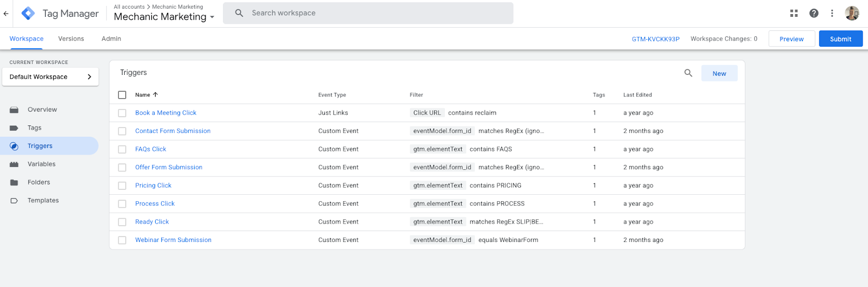Click the Folders sidebar icon
868x287 pixels.
point(14,182)
